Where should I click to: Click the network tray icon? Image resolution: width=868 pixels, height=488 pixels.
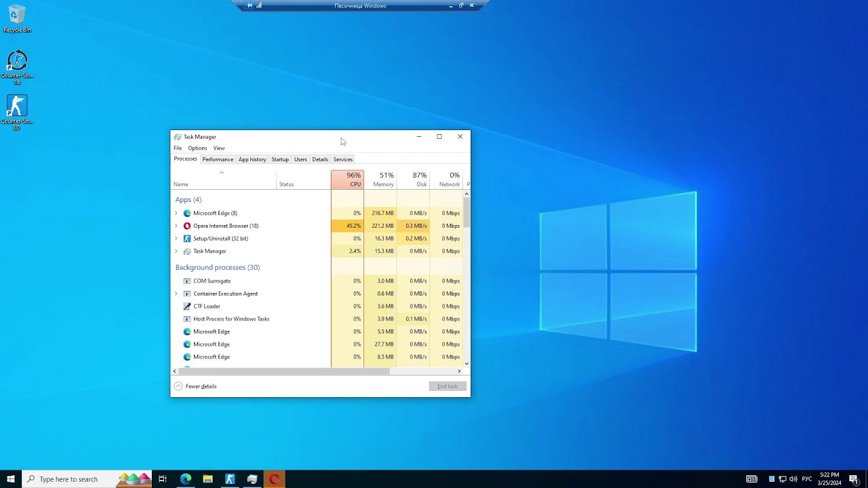pyautogui.click(x=783, y=479)
